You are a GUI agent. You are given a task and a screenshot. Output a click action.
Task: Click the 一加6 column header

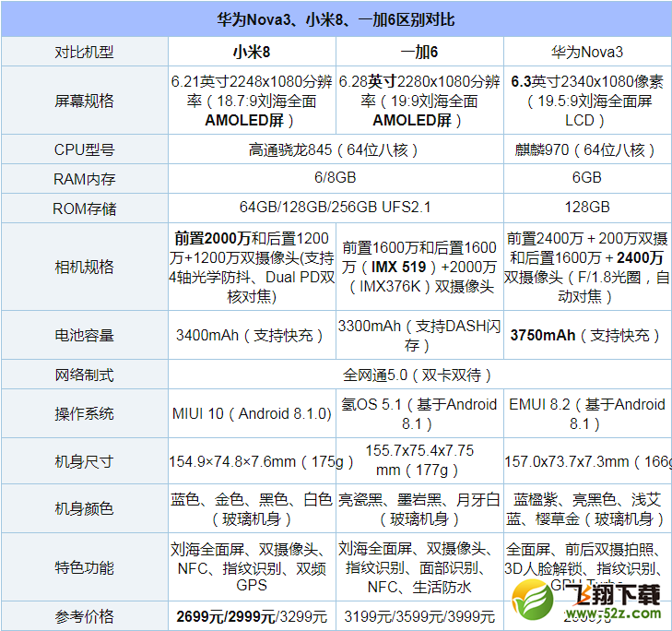tap(419, 52)
